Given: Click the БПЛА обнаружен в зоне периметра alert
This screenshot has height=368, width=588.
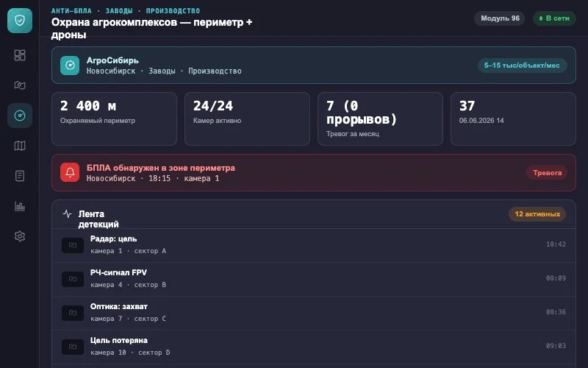Looking at the screenshot, I should (x=314, y=172).
